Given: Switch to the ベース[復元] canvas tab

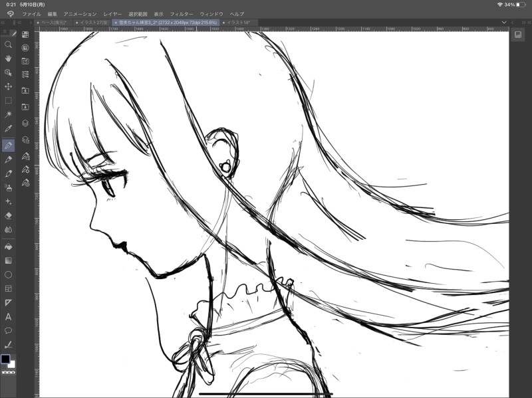Looking at the screenshot, I should (53, 23).
